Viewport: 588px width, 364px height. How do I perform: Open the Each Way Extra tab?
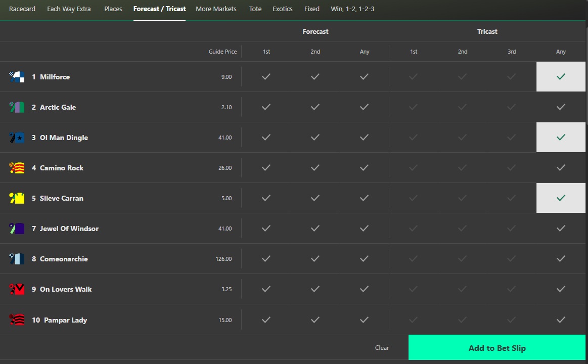tap(69, 9)
